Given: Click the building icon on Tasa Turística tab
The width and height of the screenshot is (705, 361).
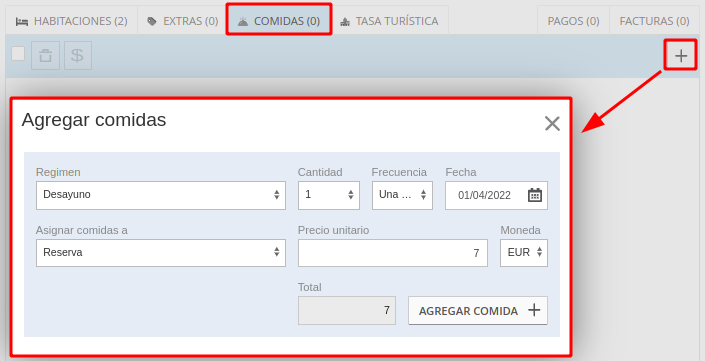Looking at the screenshot, I should (x=345, y=21).
